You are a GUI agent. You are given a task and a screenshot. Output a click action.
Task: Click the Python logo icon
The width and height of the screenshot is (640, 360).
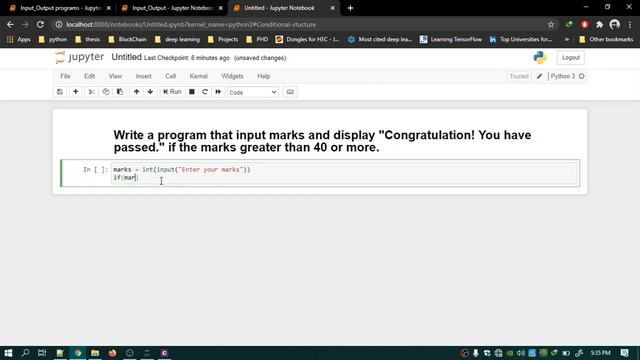[540, 58]
